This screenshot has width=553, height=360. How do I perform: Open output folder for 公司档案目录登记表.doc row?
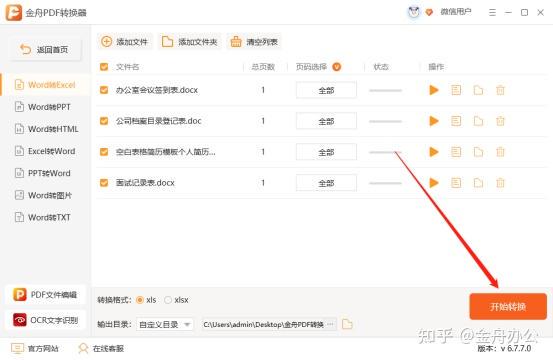(x=478, y=121)
